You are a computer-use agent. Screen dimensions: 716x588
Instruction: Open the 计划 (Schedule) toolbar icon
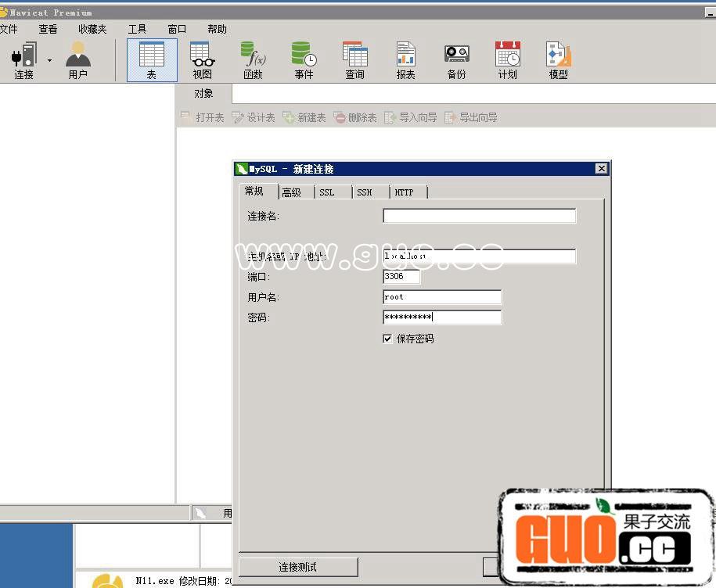point(507,59)
